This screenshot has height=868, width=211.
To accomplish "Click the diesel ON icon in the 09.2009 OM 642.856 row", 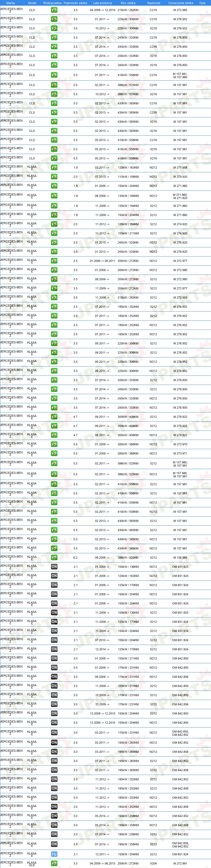I will coord(54,676).
